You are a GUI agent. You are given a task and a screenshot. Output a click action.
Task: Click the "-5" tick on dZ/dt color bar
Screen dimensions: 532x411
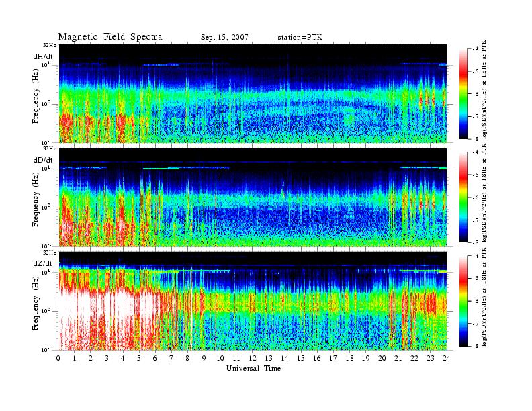point(476,279)
